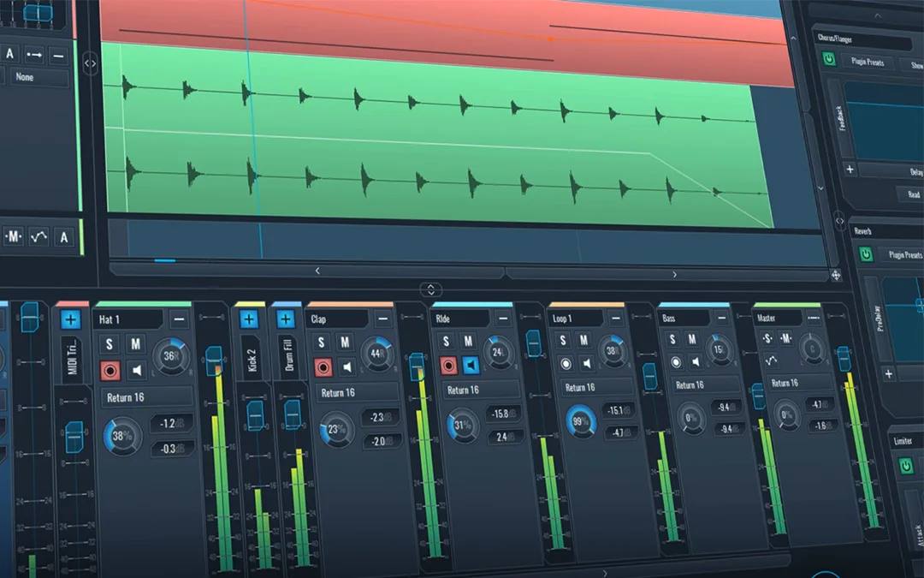Disable active monitor speaker on Ride
Image resolution: width=924 pixels, height=578 pixels.
[x=471, y=365]
